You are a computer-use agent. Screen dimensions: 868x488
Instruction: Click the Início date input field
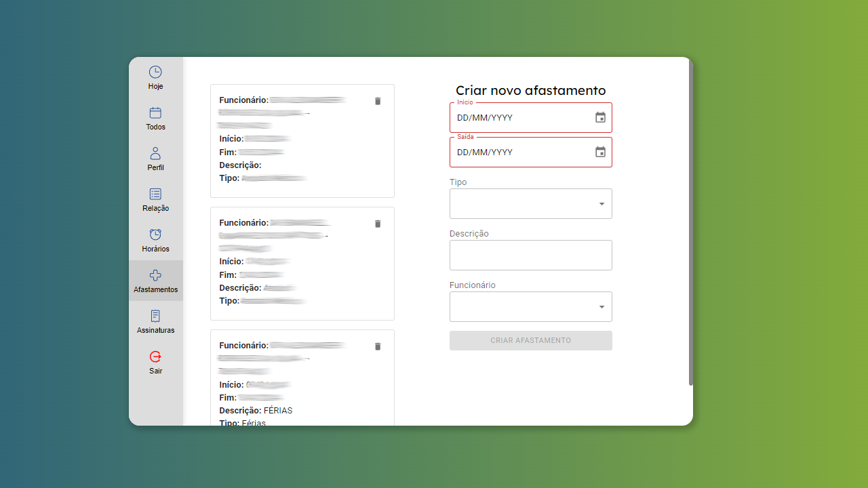pyautogui.click(x=515, y=118)
